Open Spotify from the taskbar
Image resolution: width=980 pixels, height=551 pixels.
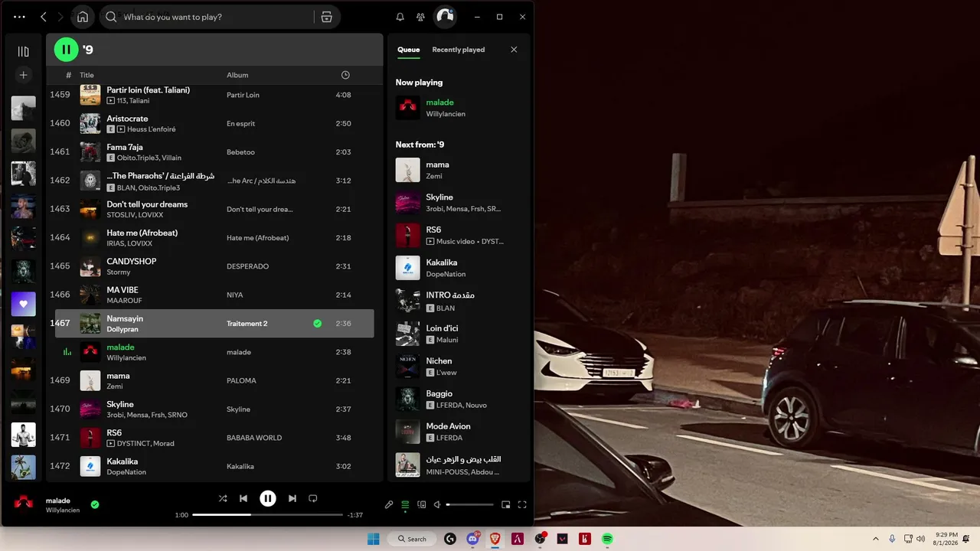point(607,539)
